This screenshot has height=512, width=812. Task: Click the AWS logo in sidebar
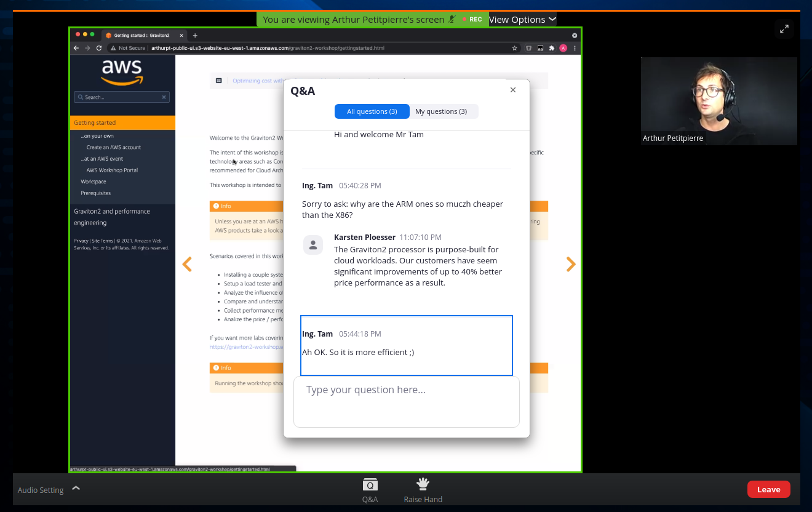tap(122, 72)
